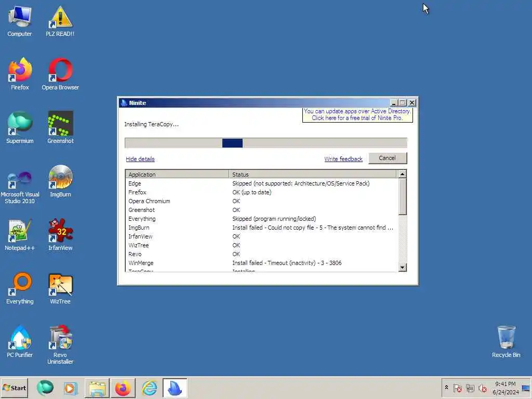
Task: Select the Everything row in list
Action: (x=262, y=219)
